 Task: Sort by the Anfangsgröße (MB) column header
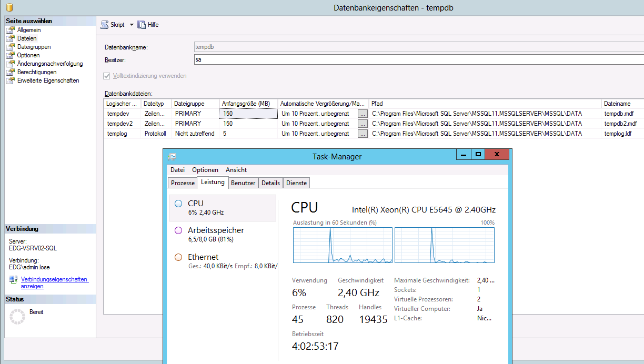click(x=248, y=104)
